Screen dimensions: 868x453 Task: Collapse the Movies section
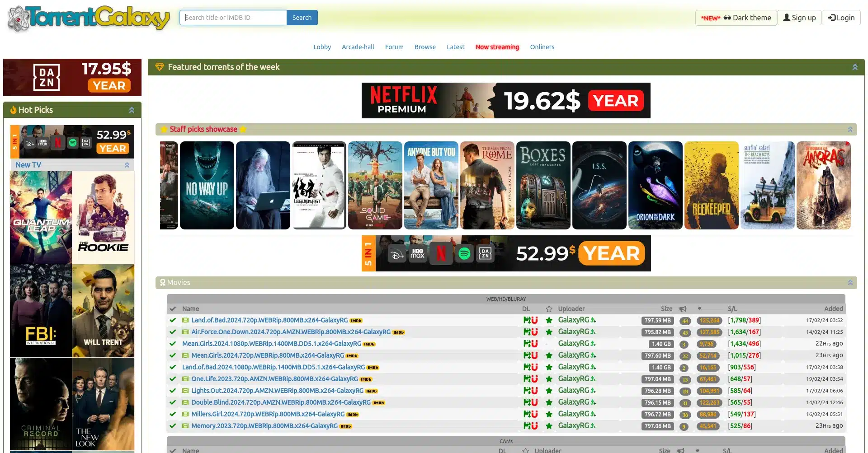click(x=850, y=282)
